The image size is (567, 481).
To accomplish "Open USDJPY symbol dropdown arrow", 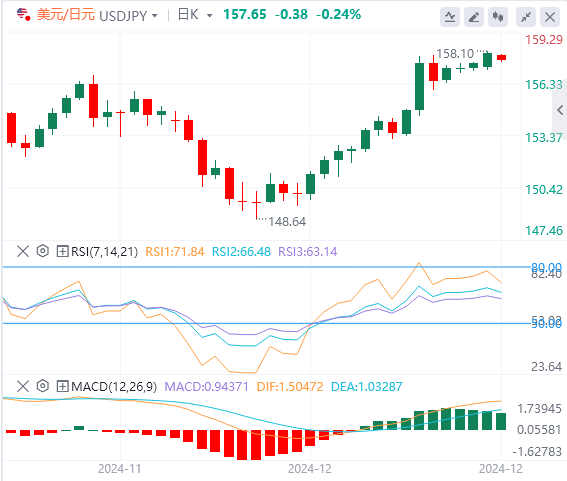I will click(x=155, y=16).
